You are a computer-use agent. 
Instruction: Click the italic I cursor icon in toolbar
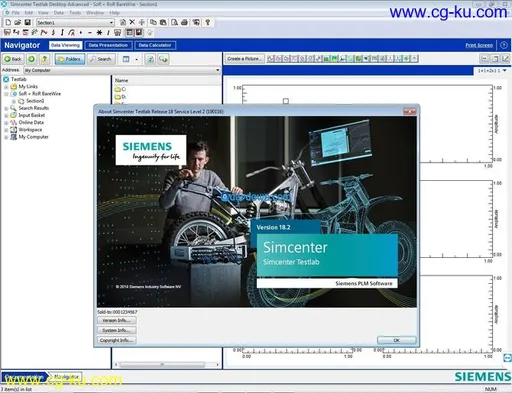(108, 32)
